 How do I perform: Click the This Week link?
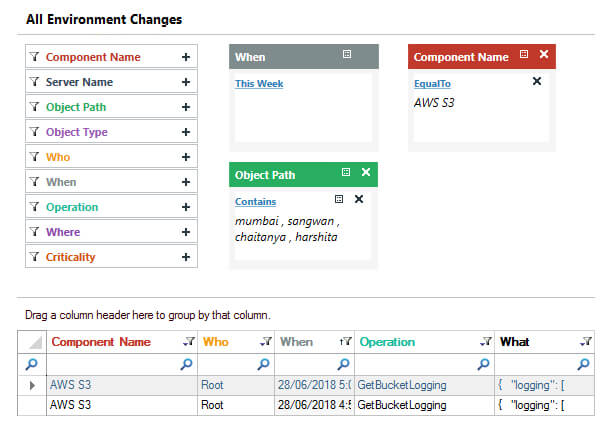point(259,84)
